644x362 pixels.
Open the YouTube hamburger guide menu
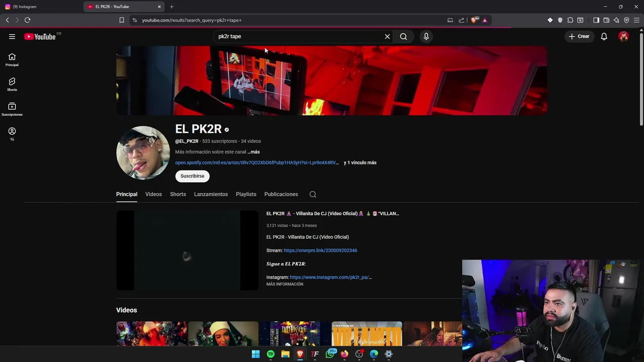click(x=12, y=36)
